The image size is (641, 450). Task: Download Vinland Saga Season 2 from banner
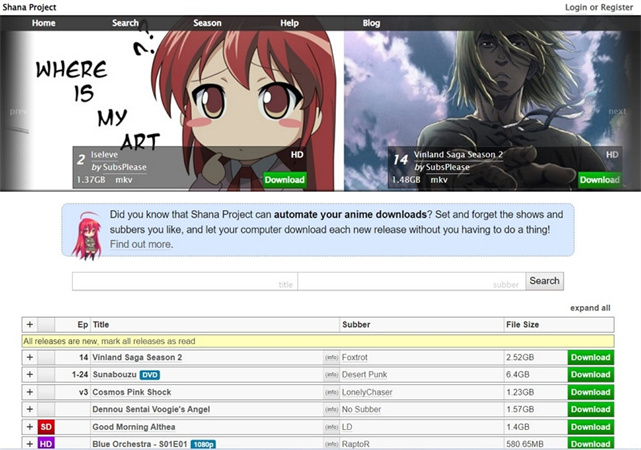point(600,180)
